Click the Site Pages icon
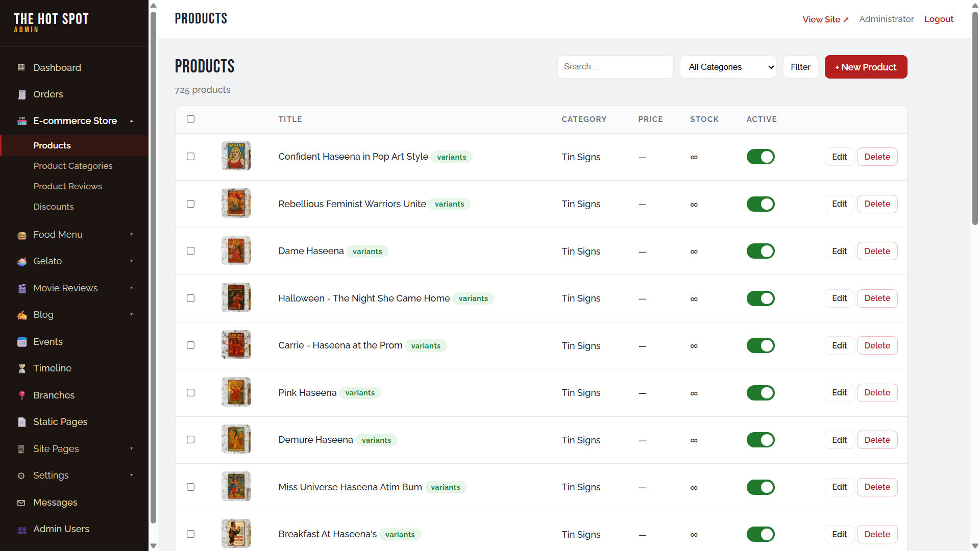 (21, 449)
